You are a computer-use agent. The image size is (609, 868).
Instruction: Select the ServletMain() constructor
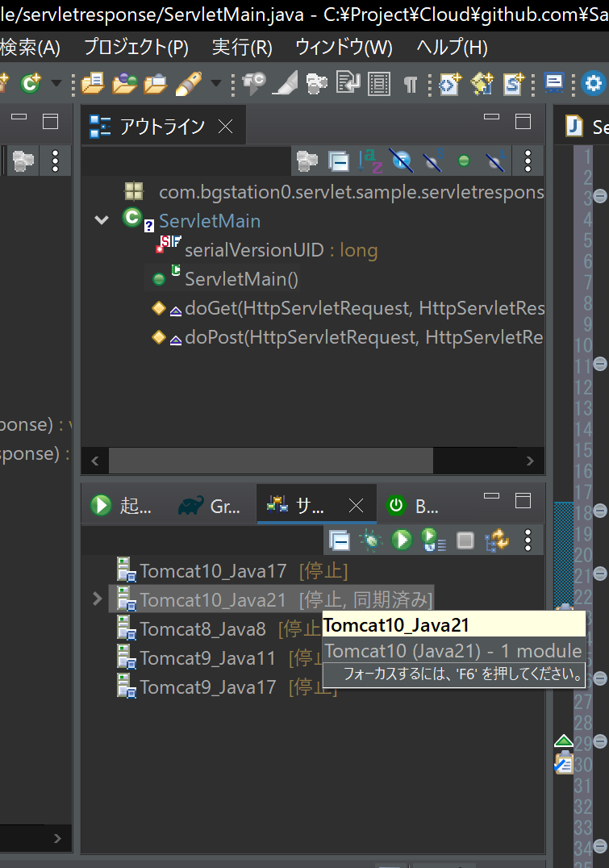click(x=241, y=279)
